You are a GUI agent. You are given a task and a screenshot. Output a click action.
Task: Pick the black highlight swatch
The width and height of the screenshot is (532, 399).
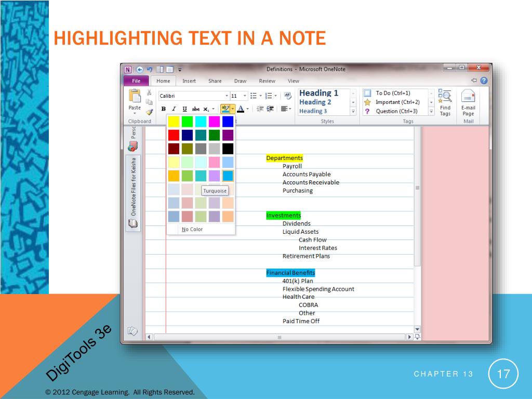point(228,149)
